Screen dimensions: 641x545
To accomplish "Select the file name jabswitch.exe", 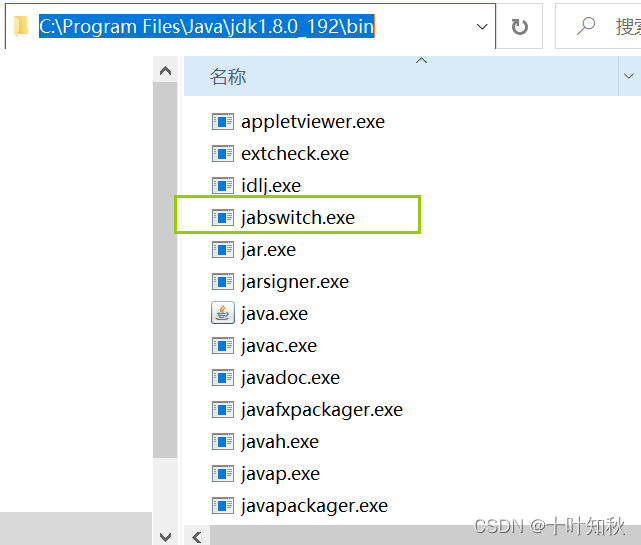I will point(298,218).
